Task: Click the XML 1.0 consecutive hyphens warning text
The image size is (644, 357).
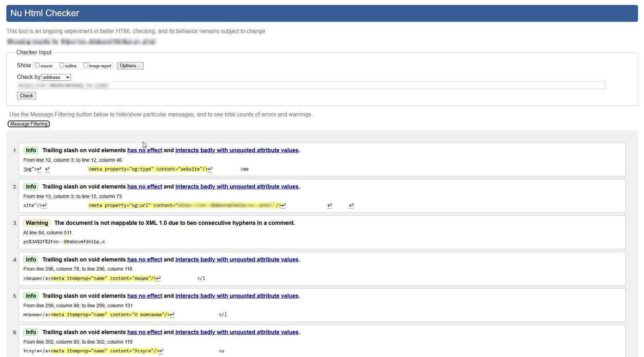Action: pos(175,223)
